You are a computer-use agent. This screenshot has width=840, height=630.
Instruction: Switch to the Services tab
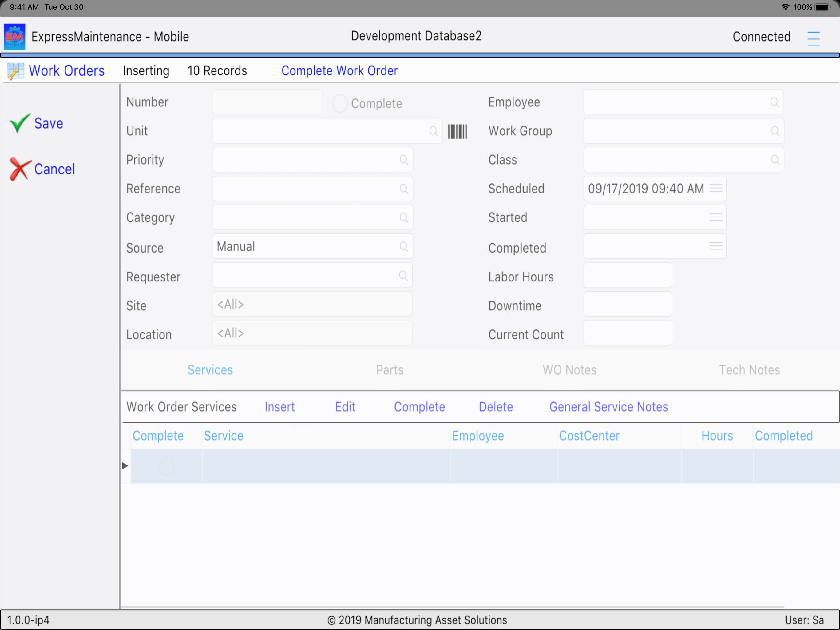point(210,370)
